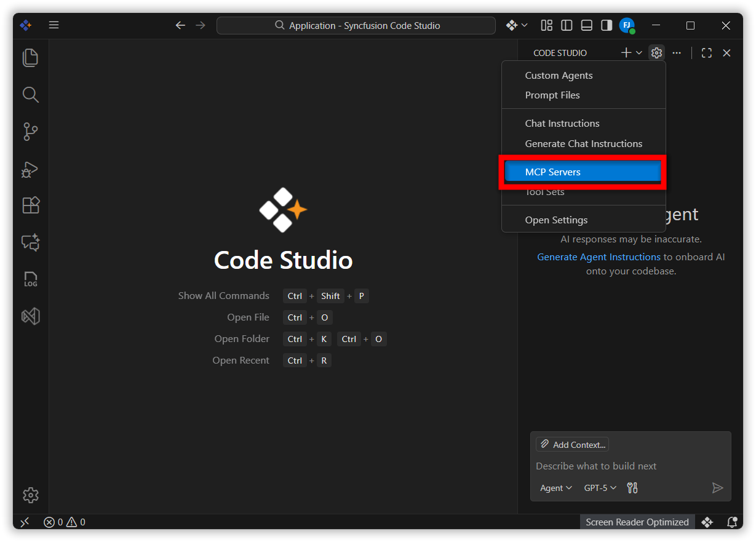Expand the Agent mode dropdown
The width and height of the screenshot is (756, 542).
555,488
